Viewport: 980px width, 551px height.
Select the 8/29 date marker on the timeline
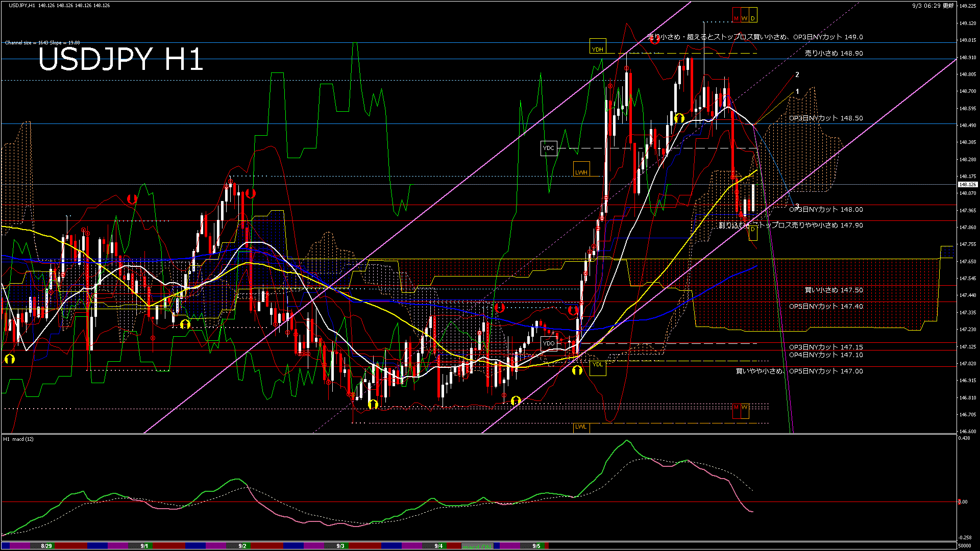pos(46,546)
